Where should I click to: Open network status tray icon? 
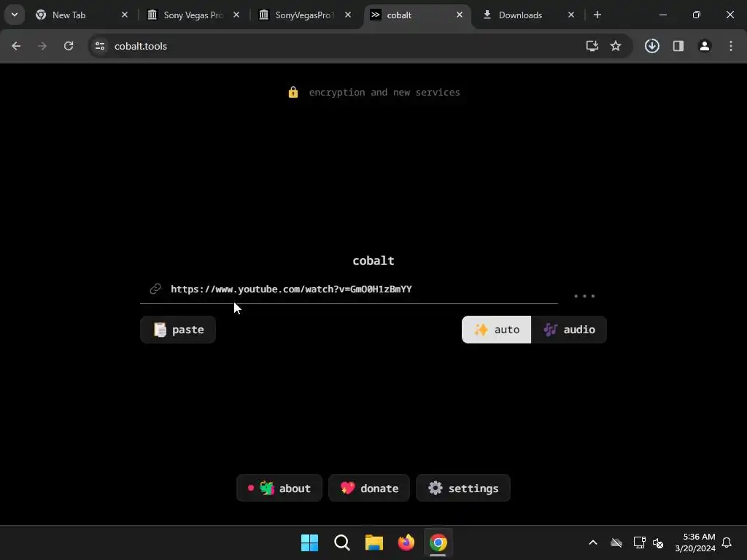pos(639,542)
